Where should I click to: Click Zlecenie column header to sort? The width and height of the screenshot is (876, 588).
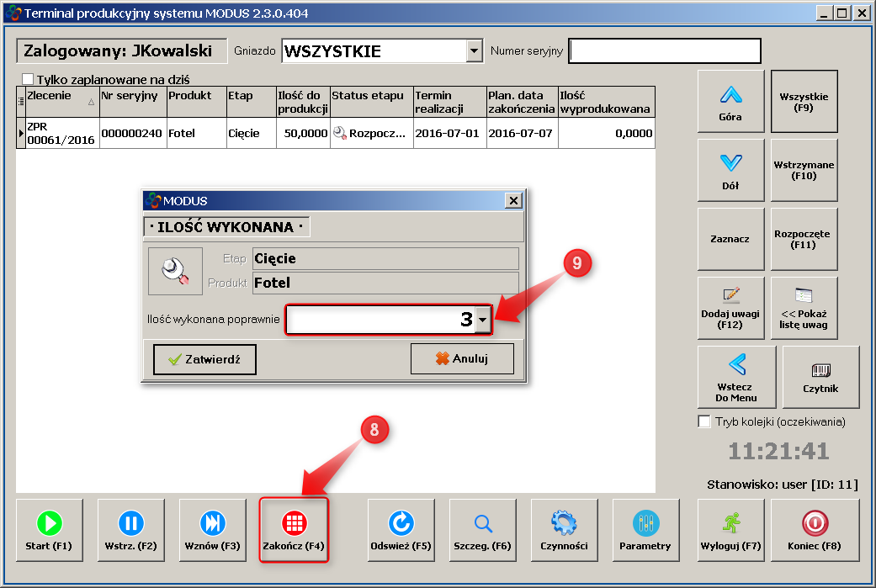62,102
